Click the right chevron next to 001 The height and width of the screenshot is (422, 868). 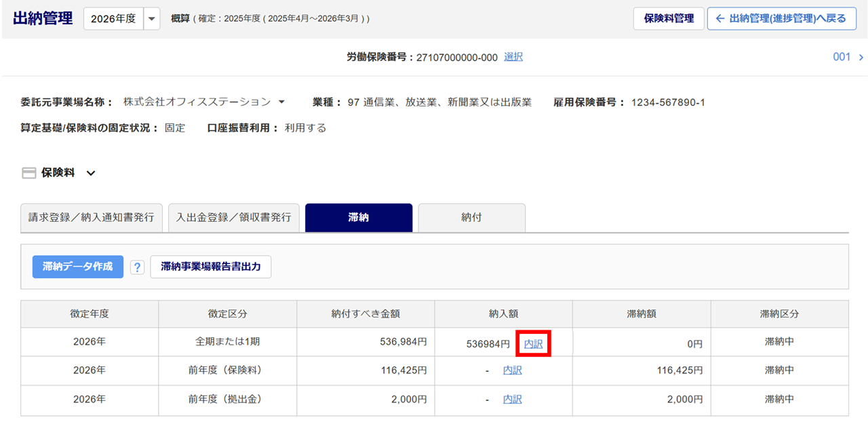click(x=861, y=58)
